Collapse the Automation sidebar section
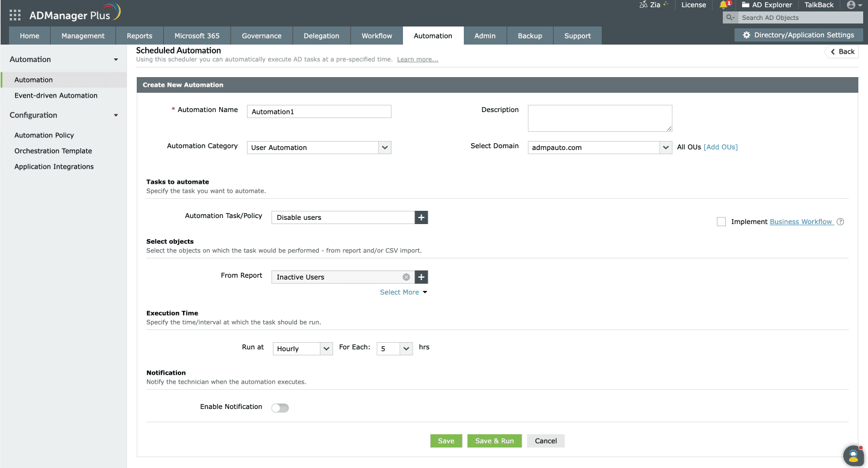 coord(116,60)
